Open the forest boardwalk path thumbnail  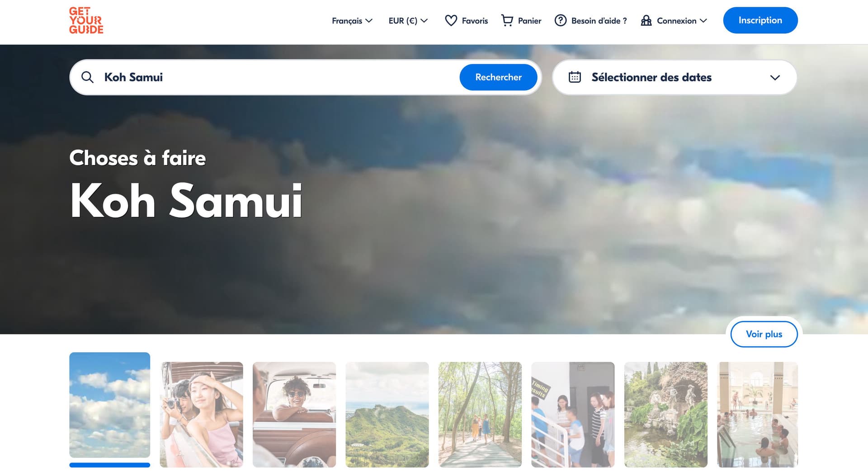click(x=480, y=414)
